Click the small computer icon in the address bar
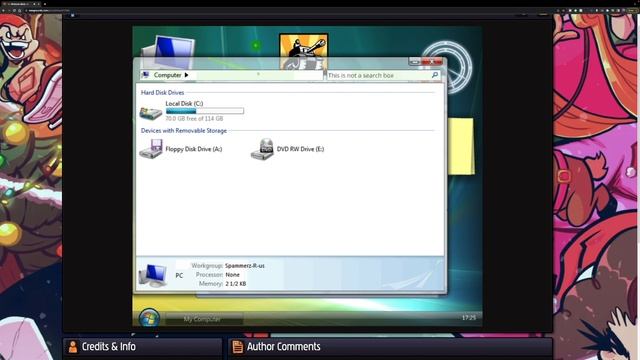 tap(145, 75)
